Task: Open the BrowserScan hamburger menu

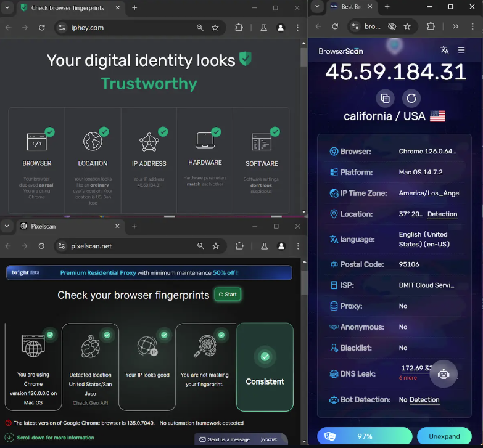Action: point(461,50)
